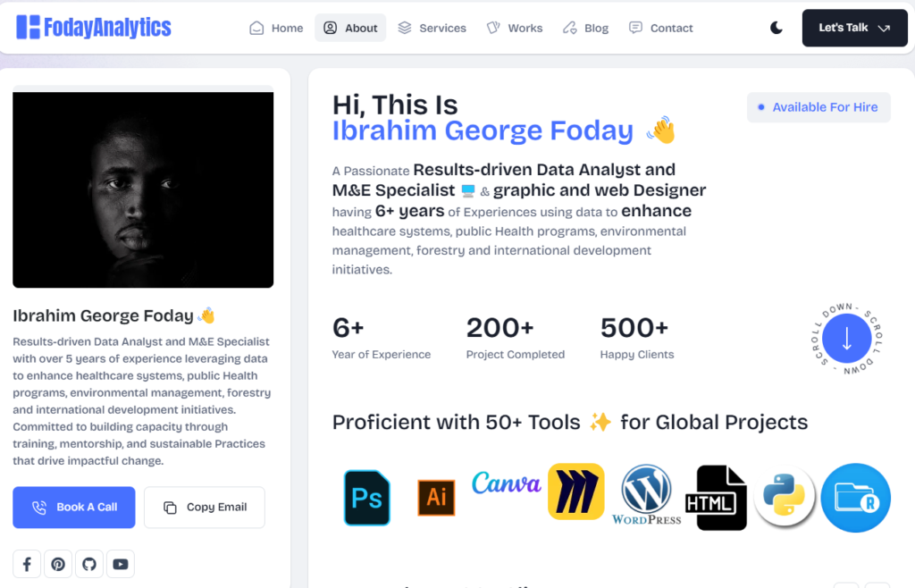Open the Services menu item

click(432, 28)
